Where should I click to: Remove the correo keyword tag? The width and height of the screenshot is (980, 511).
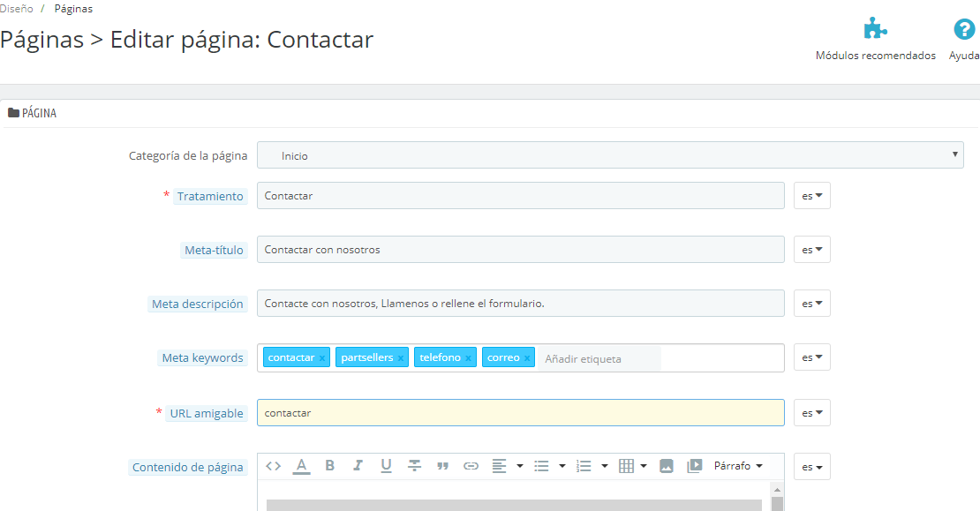pos(527,358)
